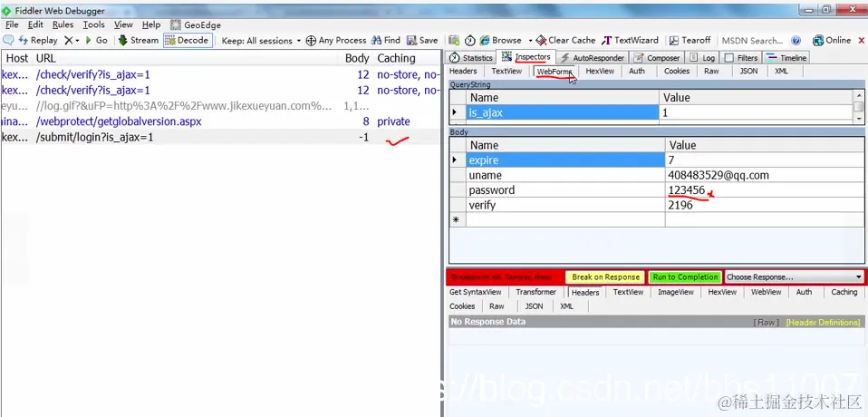Click Break on Response button
The width and height of the screenshot is (868, 417).
tap(605, 276)
